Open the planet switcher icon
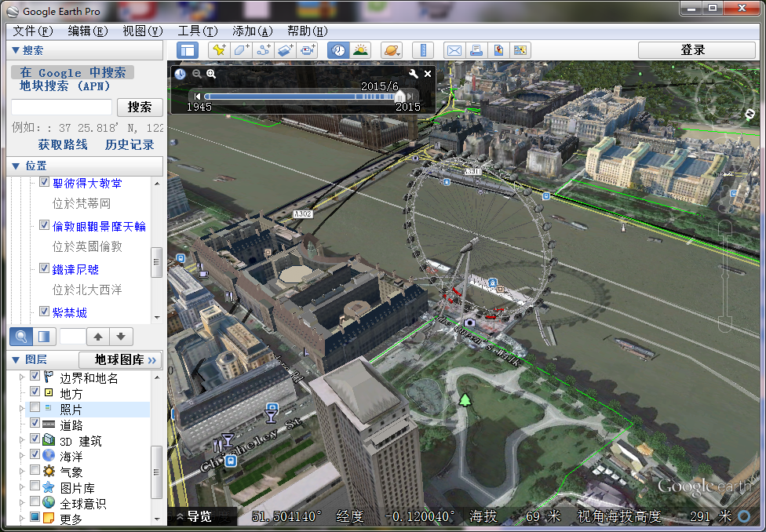This screenshot has width=766, height=532. [x=392, y=50]
